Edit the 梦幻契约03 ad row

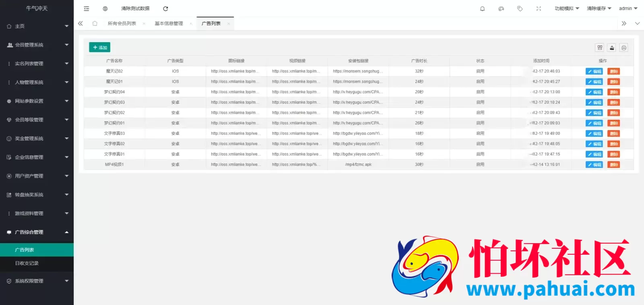(594, 102)
